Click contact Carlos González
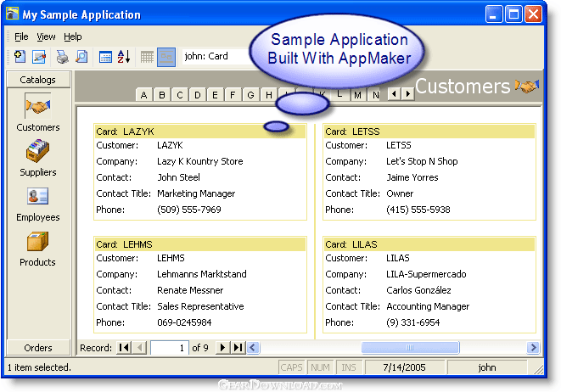The height and width of the screenshot is (392, 561). (x=418, y=290)
